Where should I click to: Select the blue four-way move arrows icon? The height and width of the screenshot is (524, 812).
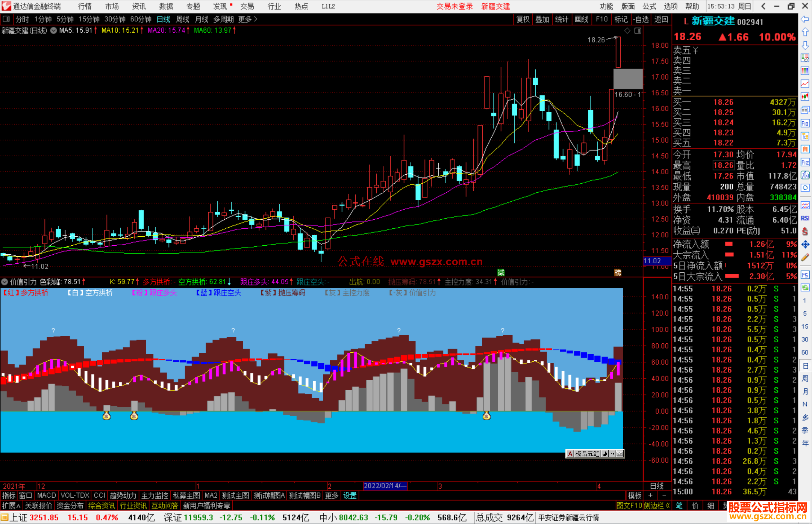tap(805, 245)
